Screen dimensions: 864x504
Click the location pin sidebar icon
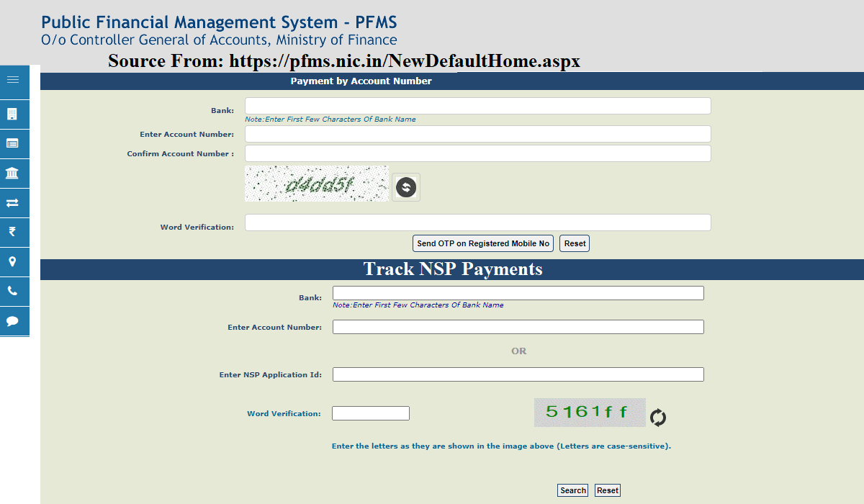click(x=12, y=261)
